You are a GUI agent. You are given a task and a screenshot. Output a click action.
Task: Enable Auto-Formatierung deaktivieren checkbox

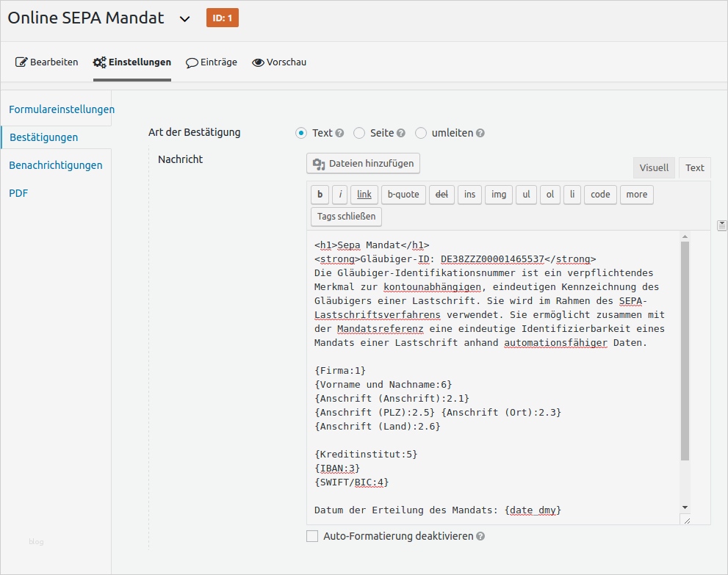coord(312,536)
